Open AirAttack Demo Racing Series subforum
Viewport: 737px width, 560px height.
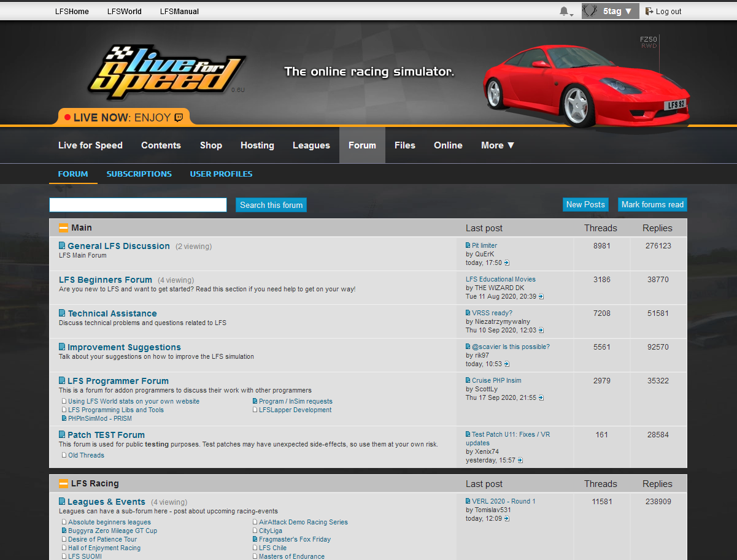303,522
